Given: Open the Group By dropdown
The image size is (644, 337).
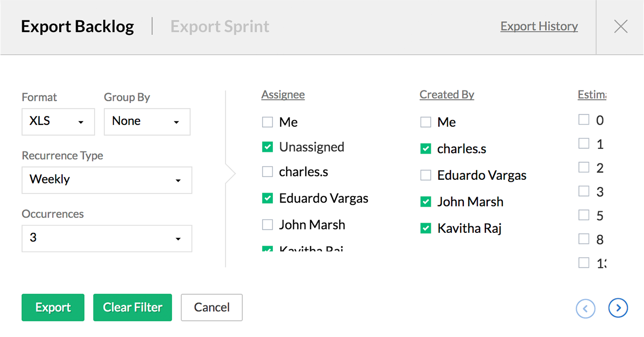Looking at the screenshot, I should pyautogui.click(x=147, y=122).
